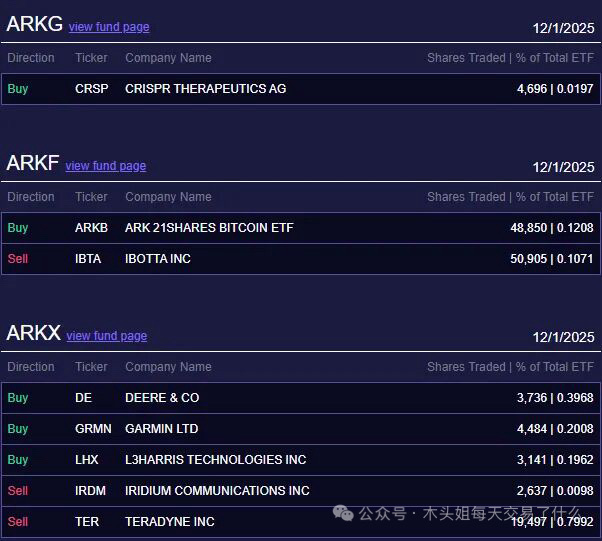The image size is (602, 541).
Task: Click ARKF table's Shares Traded header
Action: [x=510, y=197]
